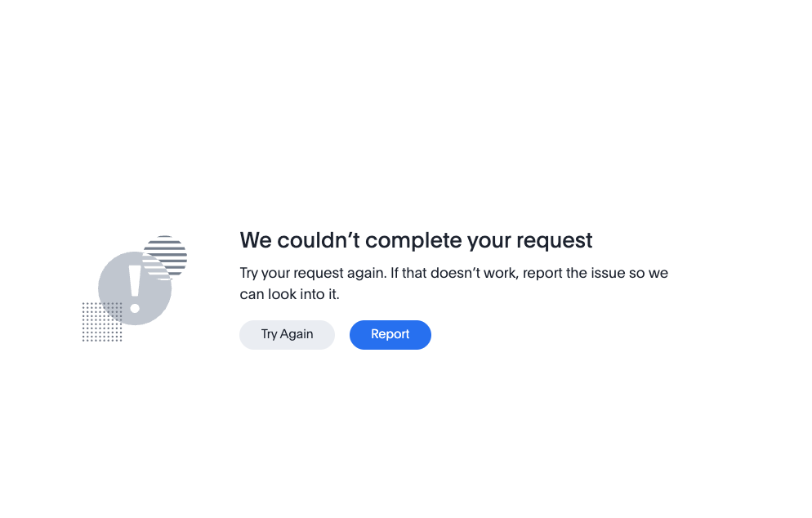This screenshot has height=518, width=812.
Task: Click the gray pill-shaped Try Again control
Action: pyautogui.click(x=287, y=334)
